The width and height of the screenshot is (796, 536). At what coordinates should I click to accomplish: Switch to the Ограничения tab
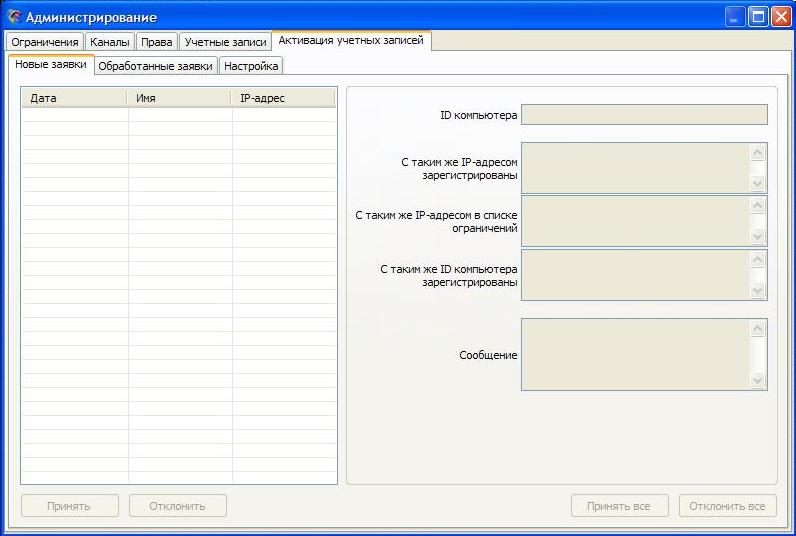[45, 42]
